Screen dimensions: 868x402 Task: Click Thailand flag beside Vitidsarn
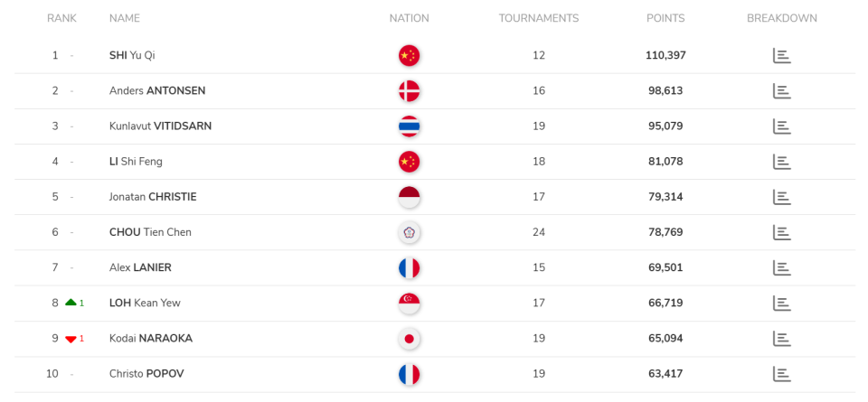pyautogui.click(x=409, y=126)
